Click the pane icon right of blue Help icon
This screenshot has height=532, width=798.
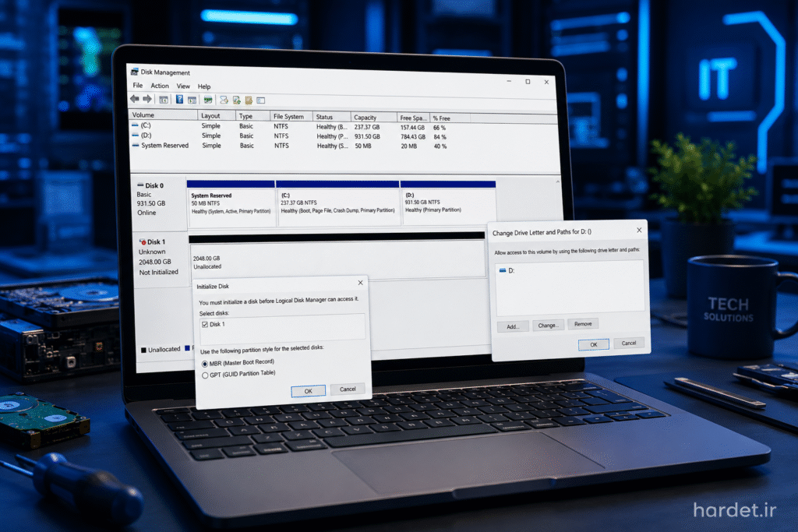[x=192, y=100]
